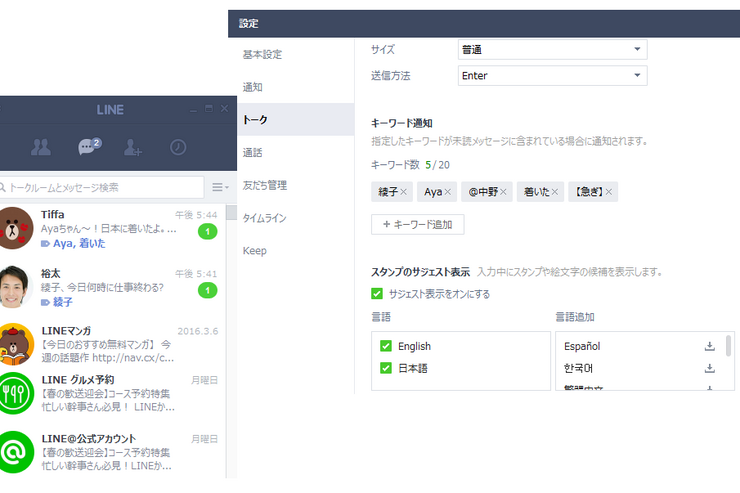Open the Tiffa chat row
This screenshot has width=740, height=493.
112,228
